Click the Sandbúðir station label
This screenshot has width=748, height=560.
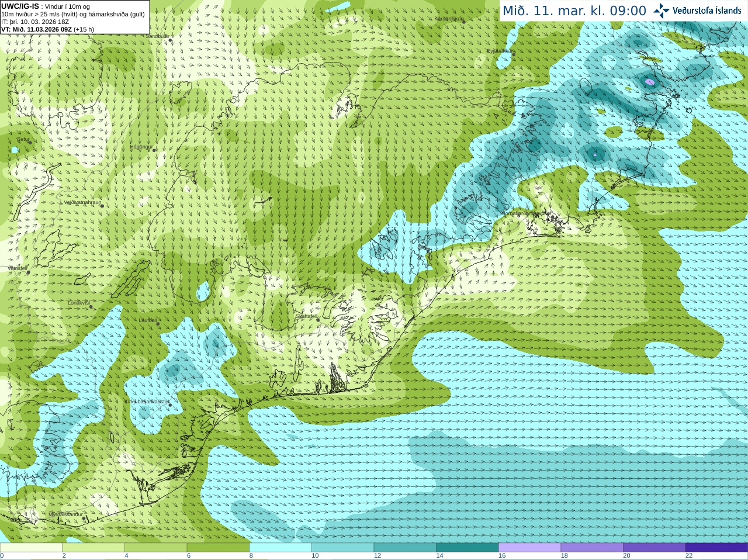click(x=157, y=36)
